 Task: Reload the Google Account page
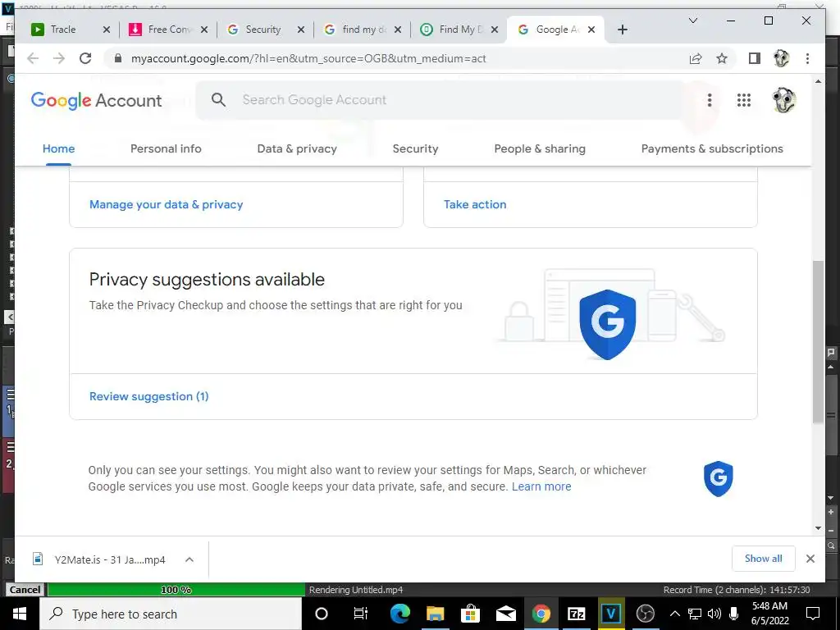[x=85, y=58]
